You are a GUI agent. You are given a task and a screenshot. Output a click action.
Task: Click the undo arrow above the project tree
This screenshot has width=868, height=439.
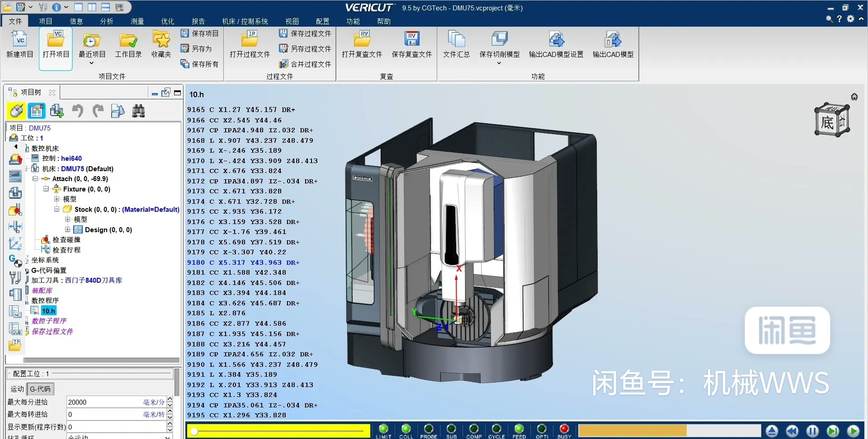point(77,111)
